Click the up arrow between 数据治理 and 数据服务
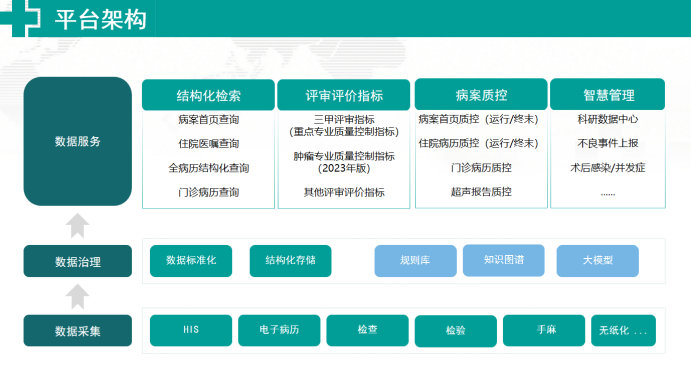The image size is (691, 389). coord(78,226)
